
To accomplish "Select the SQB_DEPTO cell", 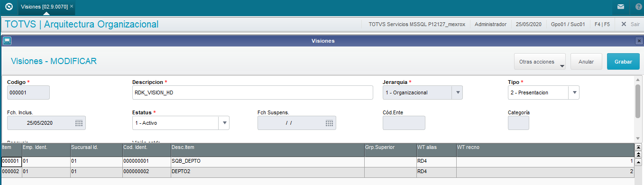I will (267, 161).
